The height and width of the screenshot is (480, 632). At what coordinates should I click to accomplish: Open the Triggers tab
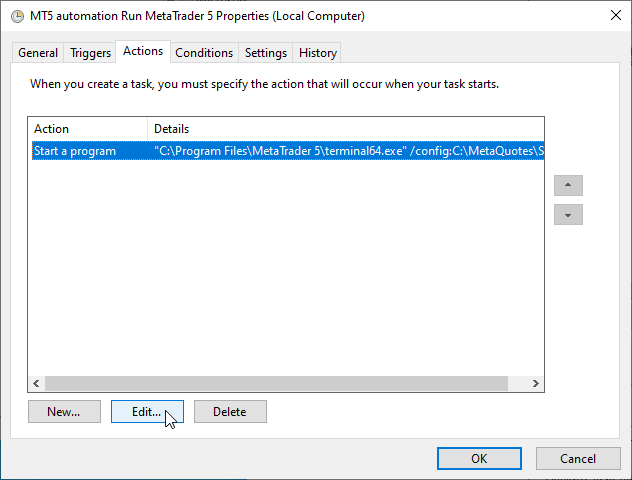pos(90,53)
